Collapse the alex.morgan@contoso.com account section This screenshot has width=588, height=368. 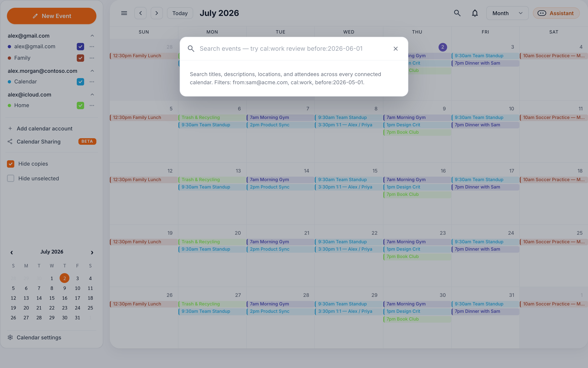(x=92, y=71)
